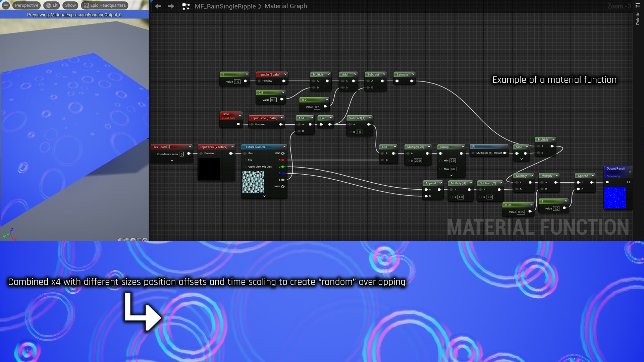Click the RGBA output pin on Texture Sample

pos(283,186)
